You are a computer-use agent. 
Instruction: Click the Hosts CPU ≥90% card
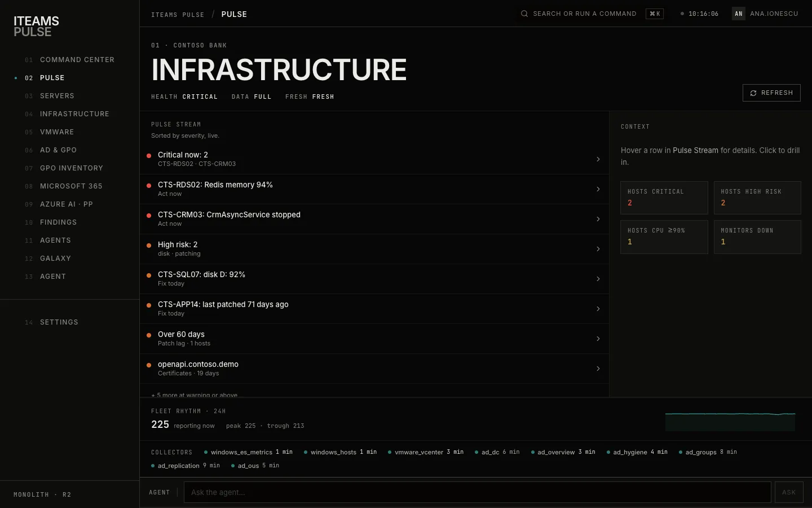[x=664, y=237]
